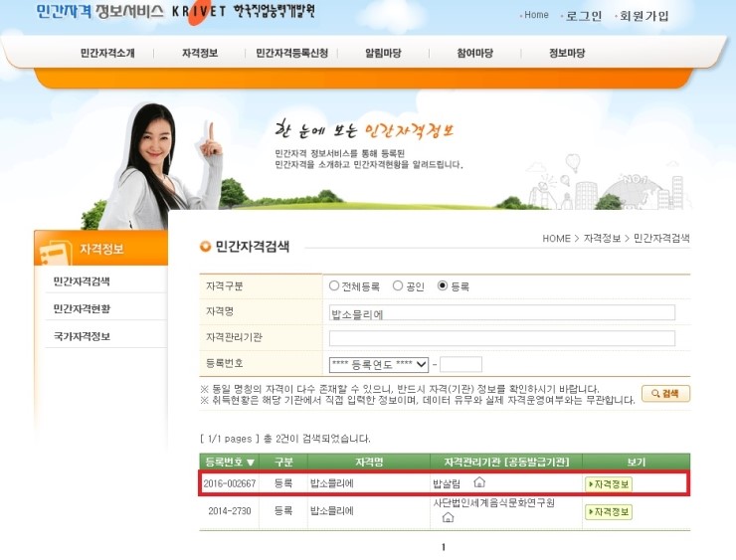Open the 자격정보 top menu
The image size is (736, 560).
tap(200, 53)
